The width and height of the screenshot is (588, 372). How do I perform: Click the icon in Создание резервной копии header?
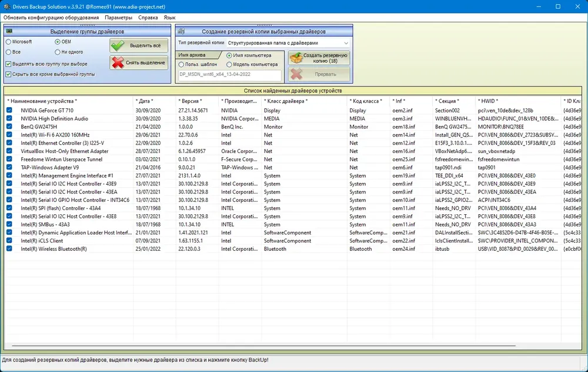[x=181, y=31]
